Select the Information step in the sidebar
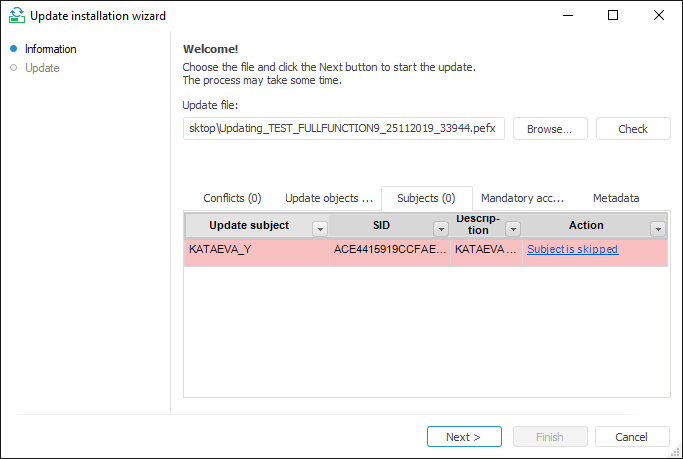The width and height of the screenshot is (683, 459). pyautogui.click(x=50, y=49)
